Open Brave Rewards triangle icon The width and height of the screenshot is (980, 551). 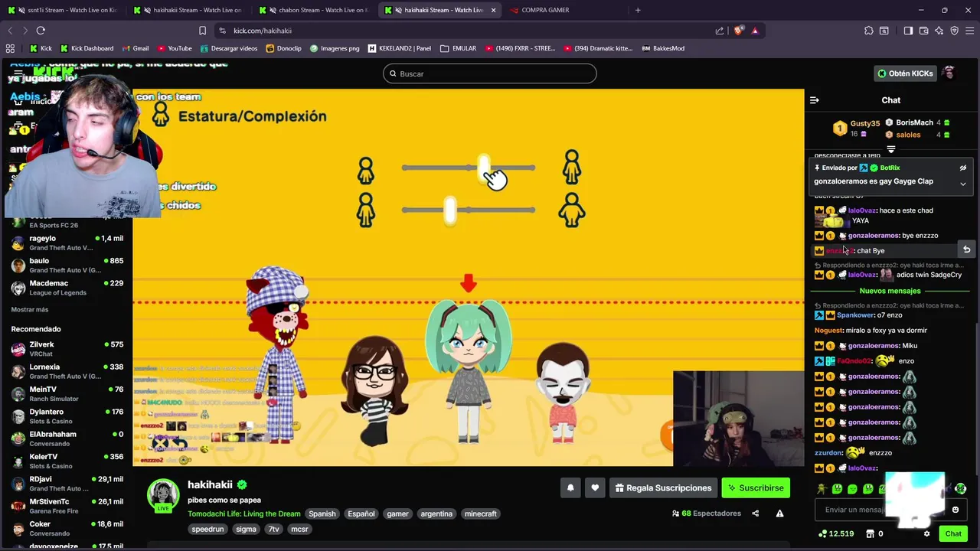click(755, 31)
